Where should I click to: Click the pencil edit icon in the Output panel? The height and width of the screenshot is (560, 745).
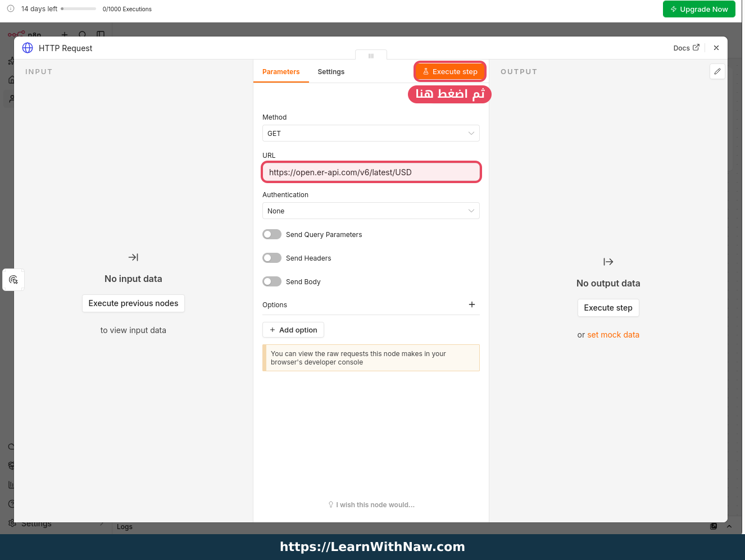coord(717,71)
